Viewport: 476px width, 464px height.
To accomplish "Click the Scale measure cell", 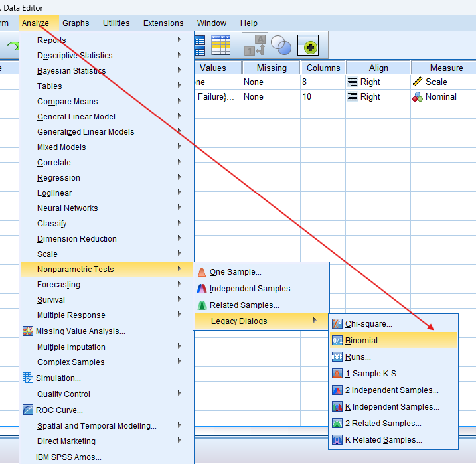I will (x=436, y=82).
